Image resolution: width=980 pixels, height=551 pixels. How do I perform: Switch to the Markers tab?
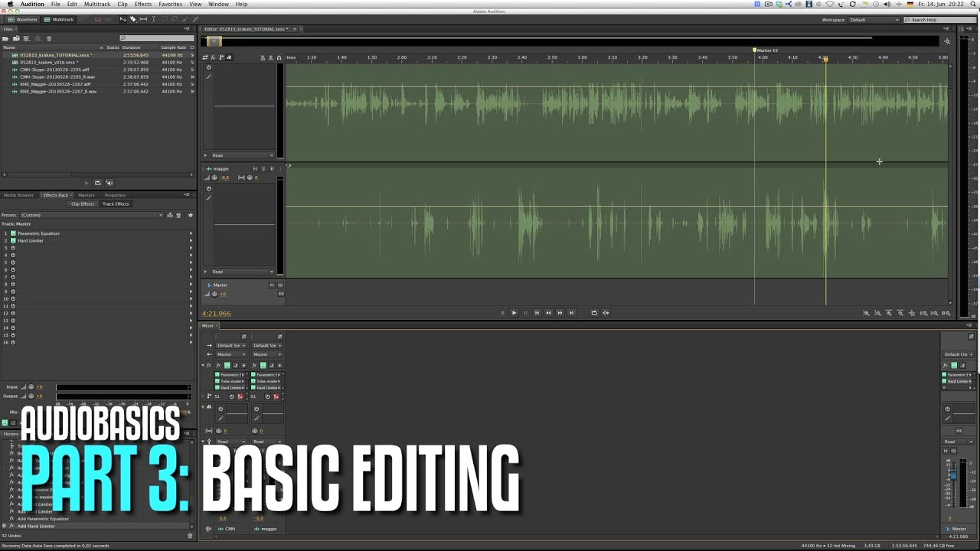pyautogui.click(x=86, y=195)
